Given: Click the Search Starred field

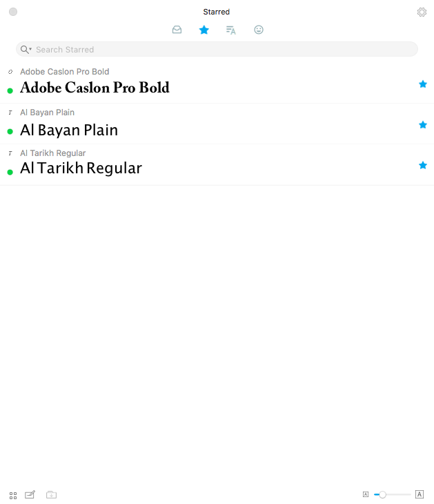Looking at the screenshot, I should (x=217, y=49).
